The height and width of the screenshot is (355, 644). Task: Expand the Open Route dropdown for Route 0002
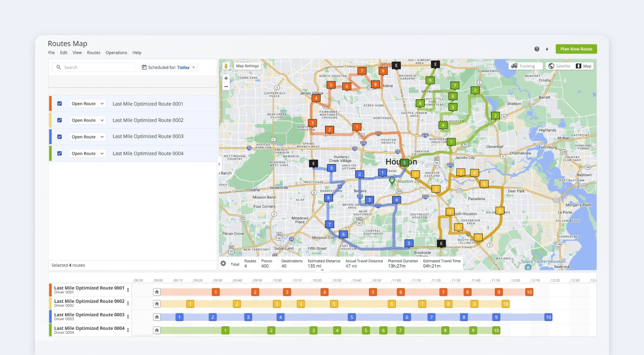(x=102, y=120)
